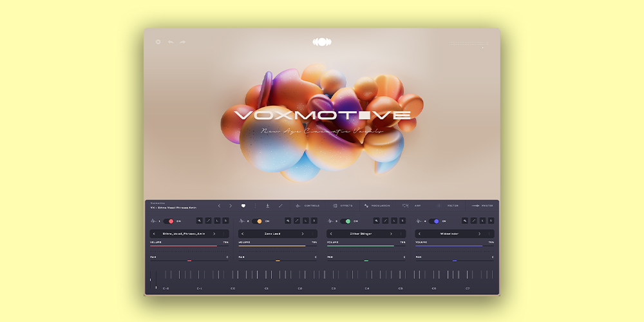Screen dimensions: 644x322
Task: Toggle layer 1 L button
Action: click(x=217, y=220)
